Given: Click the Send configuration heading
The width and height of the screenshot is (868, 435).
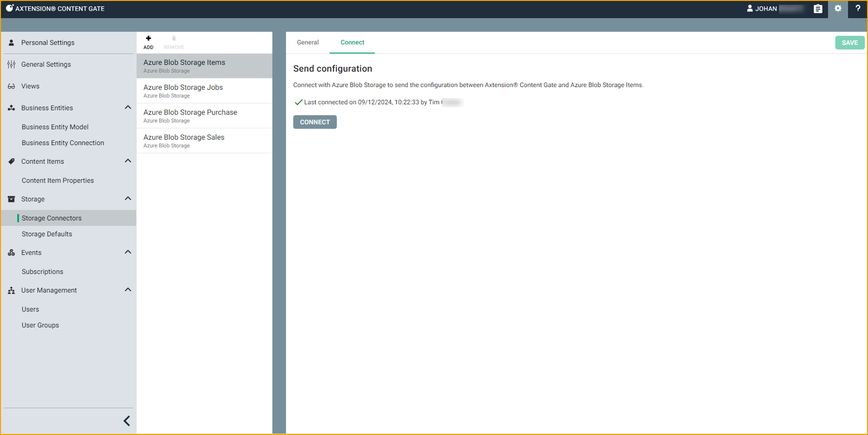Looking at the screenshot, I should (332, 69).
